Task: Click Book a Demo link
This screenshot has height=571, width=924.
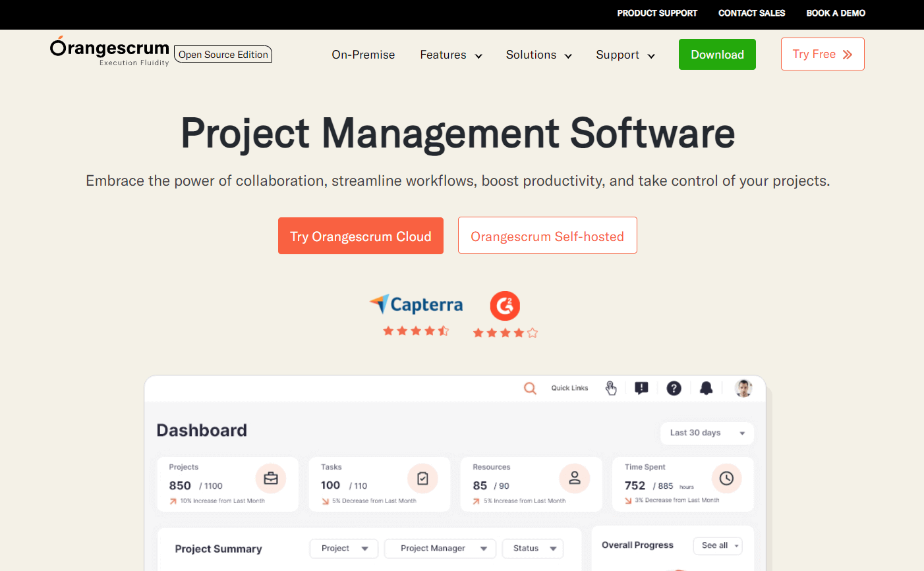Action: [x=836, y=13]
